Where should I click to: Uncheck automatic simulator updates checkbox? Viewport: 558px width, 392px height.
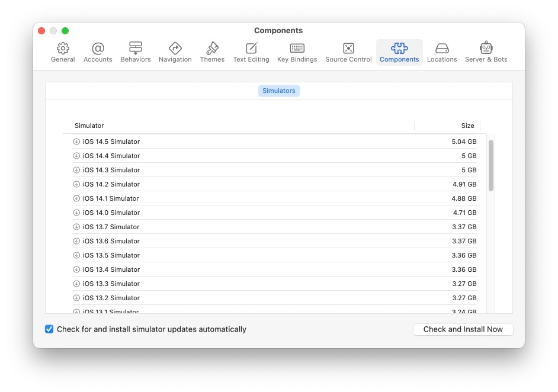(x=49, y=329)
